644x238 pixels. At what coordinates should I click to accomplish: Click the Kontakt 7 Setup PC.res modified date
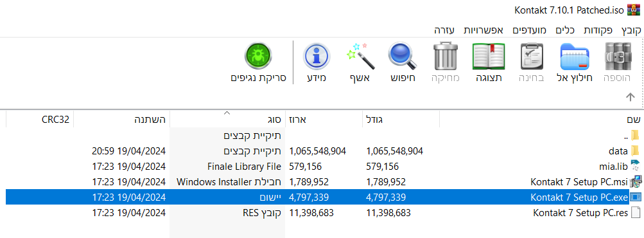(x=129, y=213)
